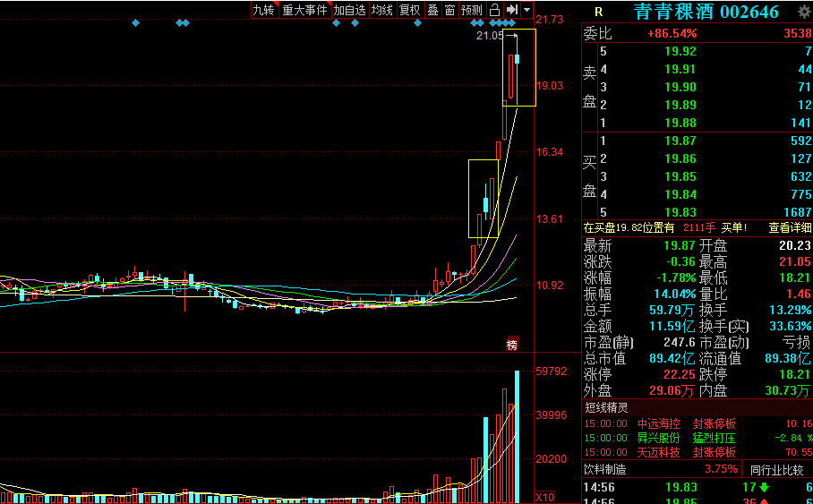Viewport: 813px width, 504px height.
Task: Click stock title 青青稞酒 002646
Action: pos(706,12)
